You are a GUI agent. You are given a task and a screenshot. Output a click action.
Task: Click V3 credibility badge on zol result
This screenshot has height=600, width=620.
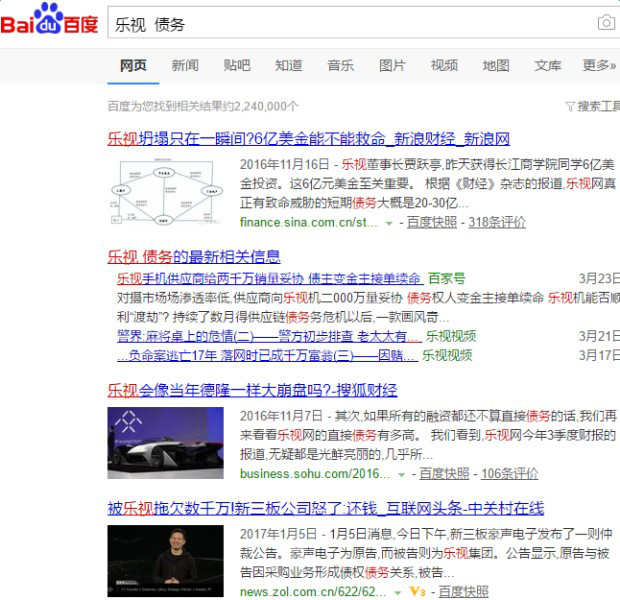(x=418, y=592)
